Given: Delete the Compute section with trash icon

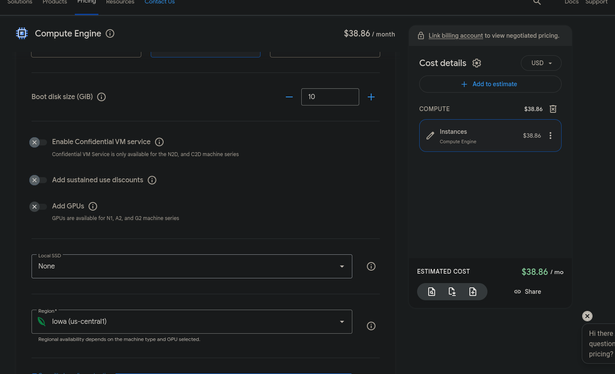Looking at the screenshot, I should pos(553,109).
